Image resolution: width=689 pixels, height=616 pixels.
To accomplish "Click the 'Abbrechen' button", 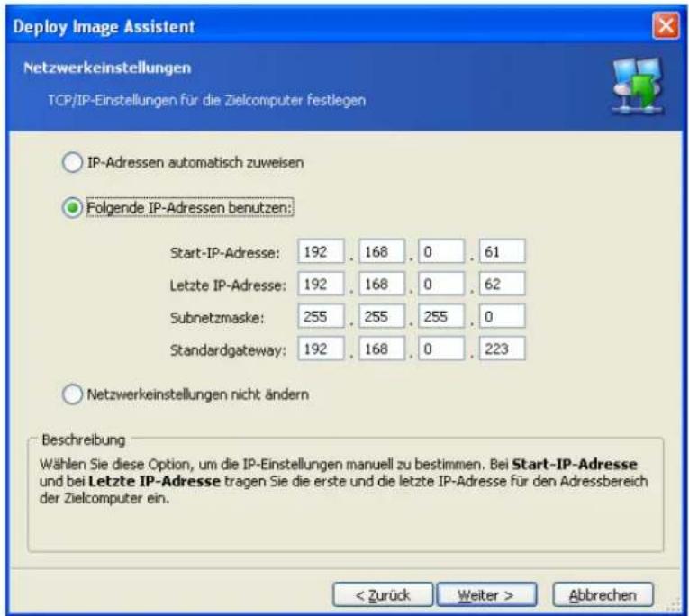I will pos(603,595).
